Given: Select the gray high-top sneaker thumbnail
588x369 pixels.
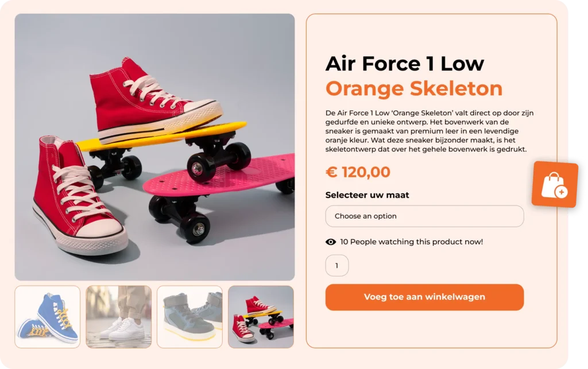Looking at the screenshot, I should (x=189, y=317).
